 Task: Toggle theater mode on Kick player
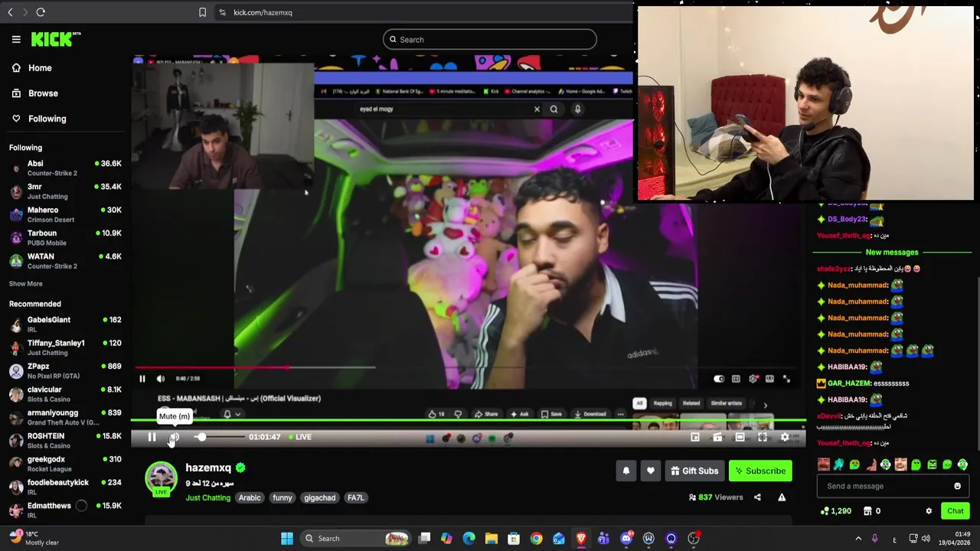point(740,437)
